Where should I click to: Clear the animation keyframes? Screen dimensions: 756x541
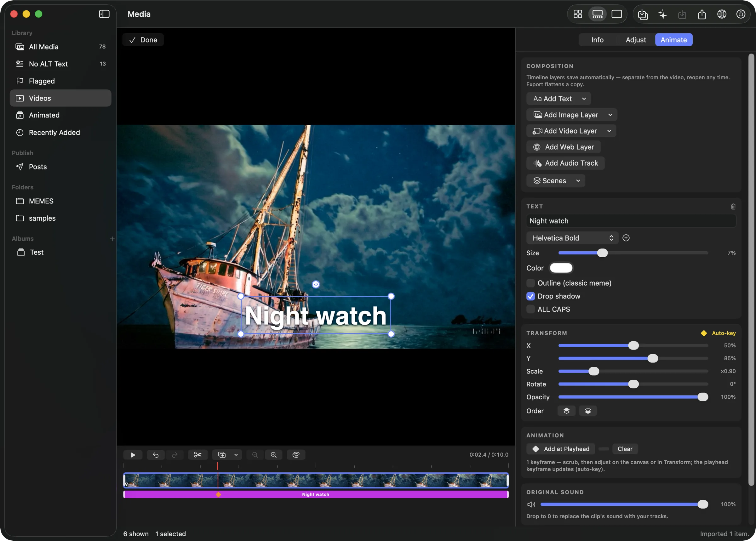tap(625, 449)
